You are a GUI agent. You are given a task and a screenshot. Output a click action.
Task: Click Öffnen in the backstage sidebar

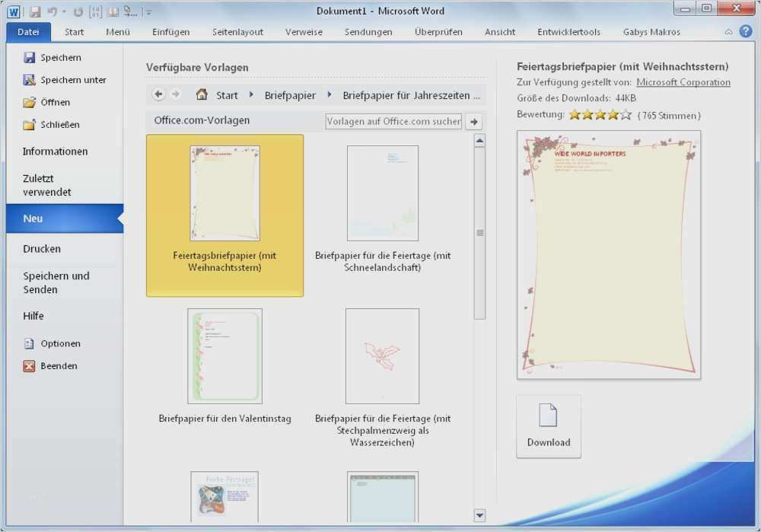click(46, 102)
